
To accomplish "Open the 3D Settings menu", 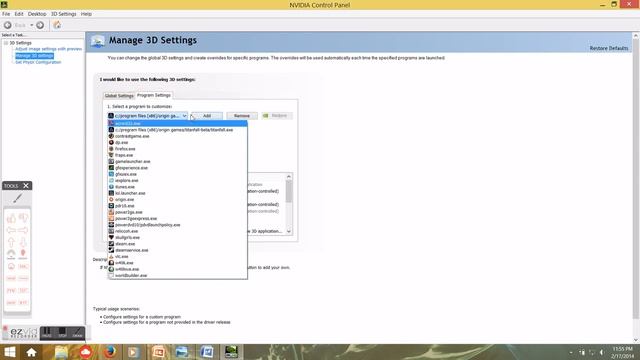I will click(x=64, y=14).
